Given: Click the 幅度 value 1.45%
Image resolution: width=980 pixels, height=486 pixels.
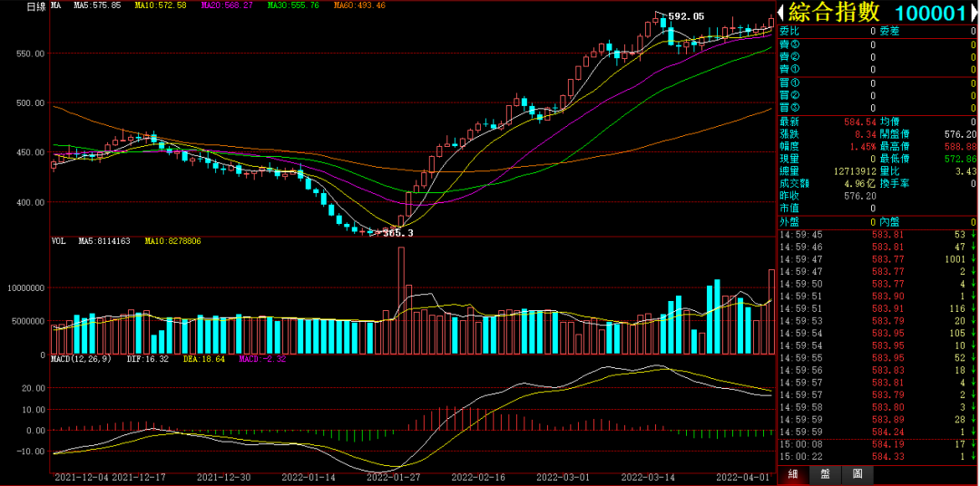Looking at the screenshot, I should tap(863, 146).
